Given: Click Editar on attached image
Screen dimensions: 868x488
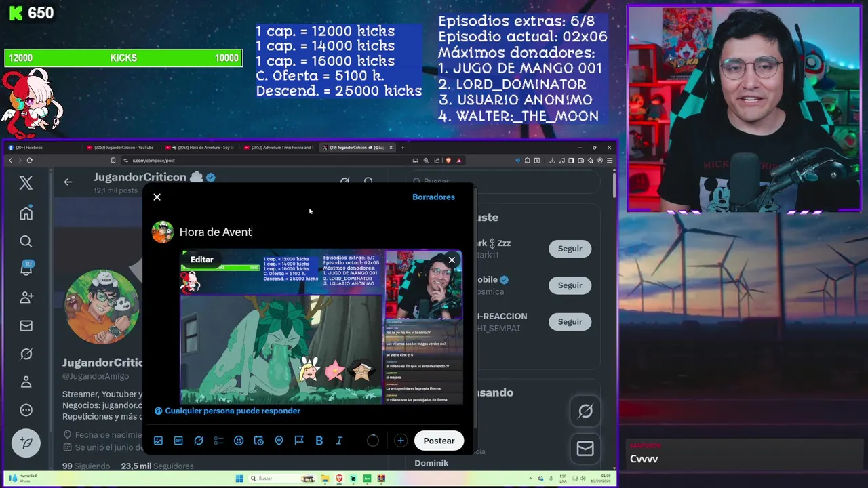Looking at the screenshot, I should pos(201,260).
